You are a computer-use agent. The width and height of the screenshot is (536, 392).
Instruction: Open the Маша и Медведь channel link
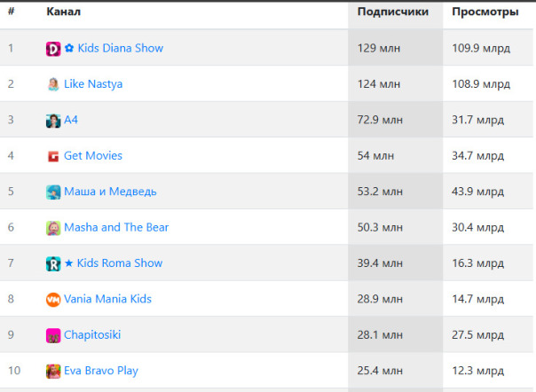(x=110, y=192)
